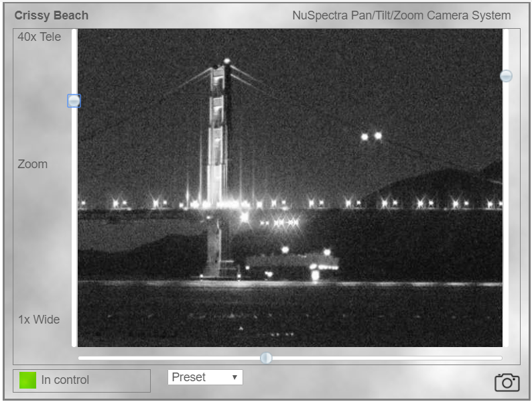Click the Zoom label
The image size is (532, 402).
[33, 164]
